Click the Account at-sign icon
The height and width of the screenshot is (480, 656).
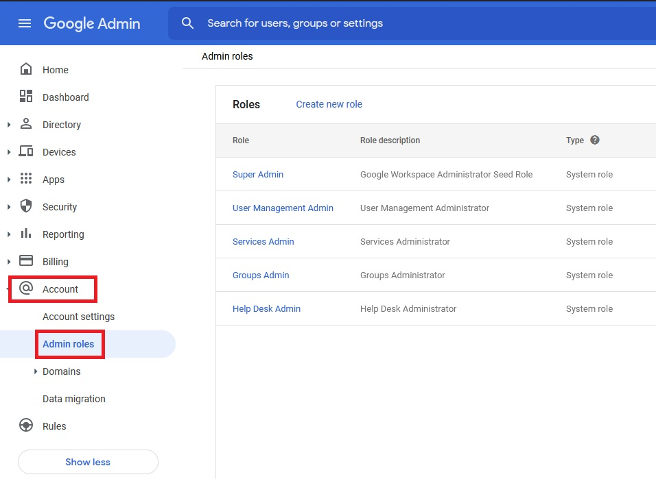pyautogui.click(x=26, y=288)
